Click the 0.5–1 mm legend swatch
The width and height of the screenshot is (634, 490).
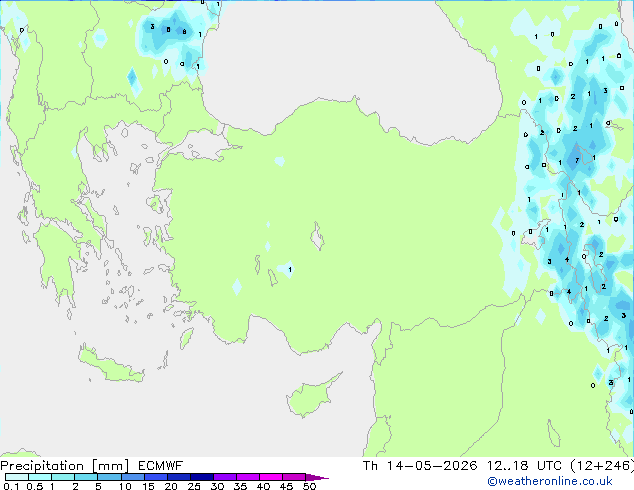(40, 477)
